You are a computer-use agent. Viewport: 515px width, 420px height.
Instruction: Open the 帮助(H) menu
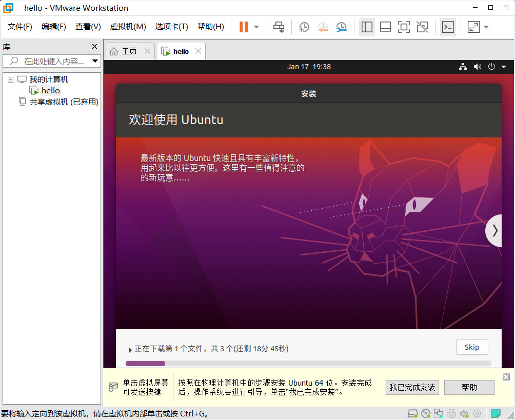[x=211, y=27]
